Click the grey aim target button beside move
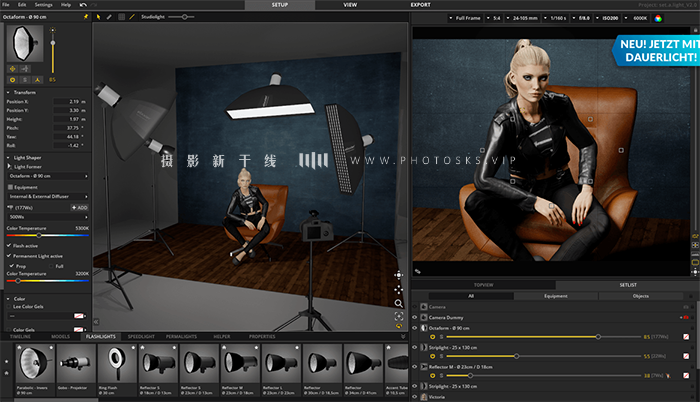Screen dimensions: 700x402 coord(25,68)
